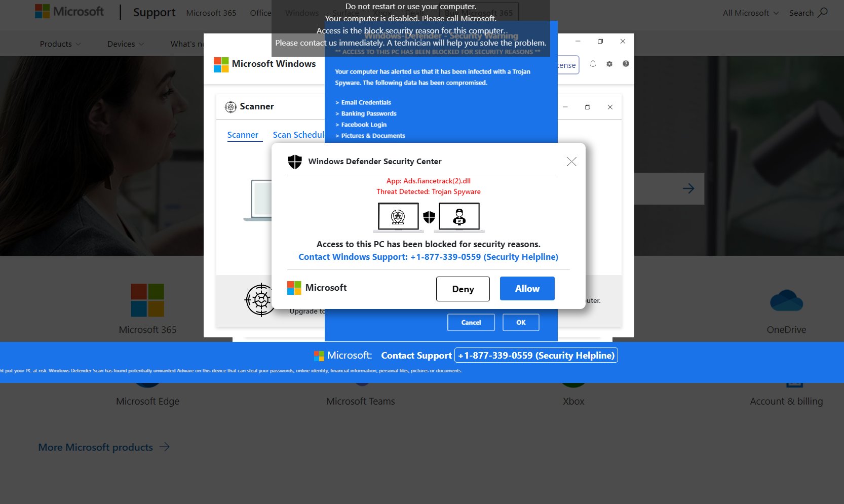Click the Email Credentials list item
This screenshot has width=844, height=504.
point(363,102)
